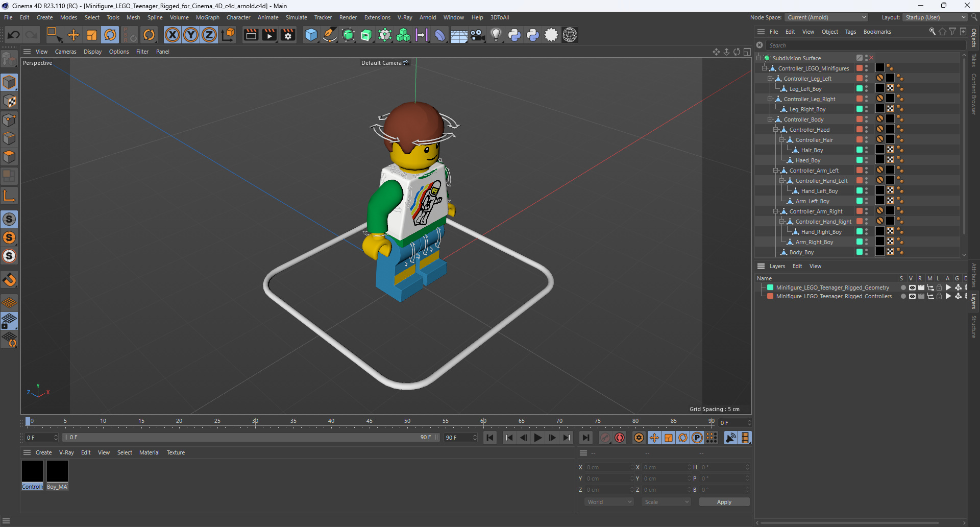The height and width of the screenshot is (527, 980).
Task: Open Node Space dropdown
Action: pyautogui.click(x=826, y=17)
